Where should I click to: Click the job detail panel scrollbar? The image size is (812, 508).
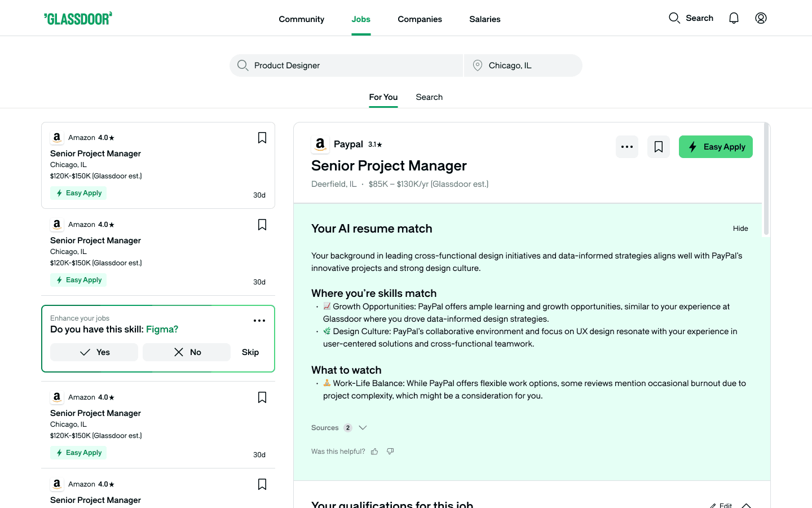[766, 178]
